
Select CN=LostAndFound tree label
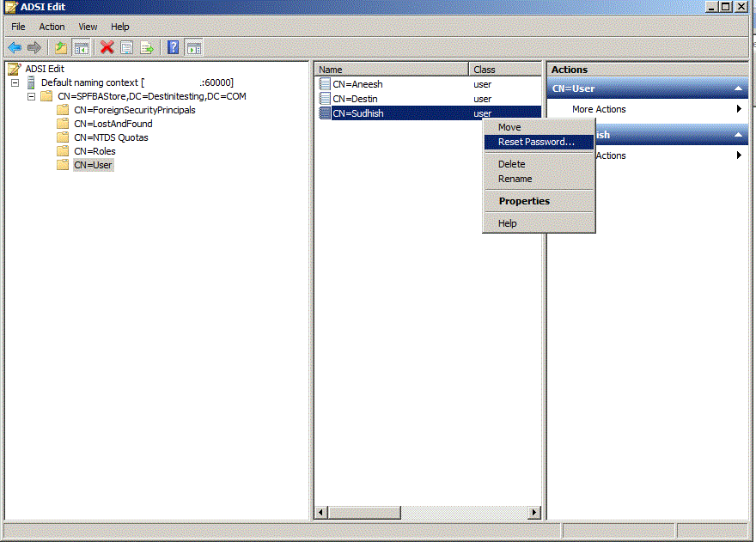[x=113, y=124]
